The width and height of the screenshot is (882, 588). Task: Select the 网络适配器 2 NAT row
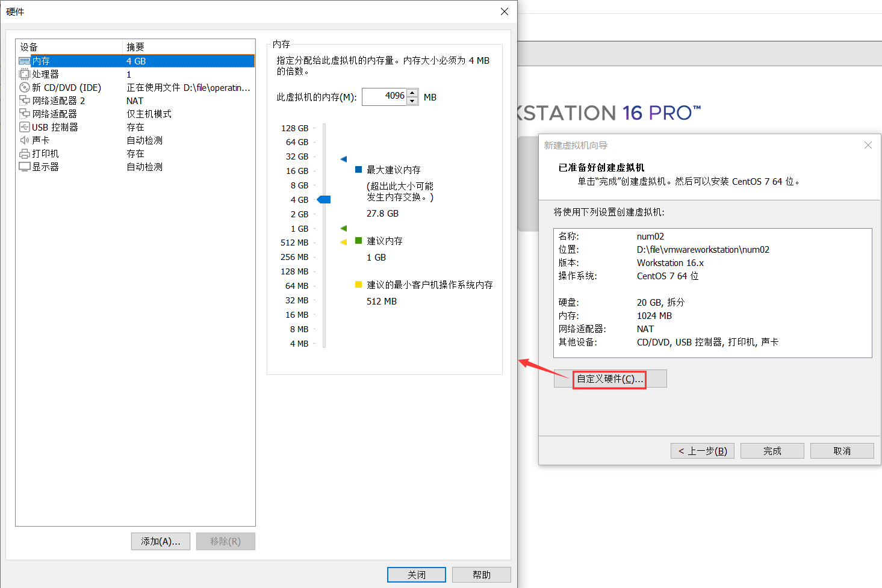coord(137,101)
